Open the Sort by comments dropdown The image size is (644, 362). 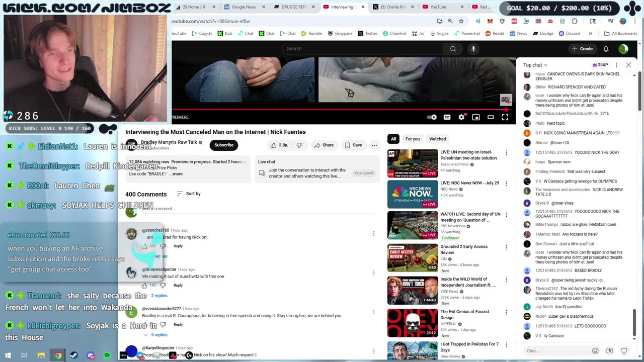(189, 194)
